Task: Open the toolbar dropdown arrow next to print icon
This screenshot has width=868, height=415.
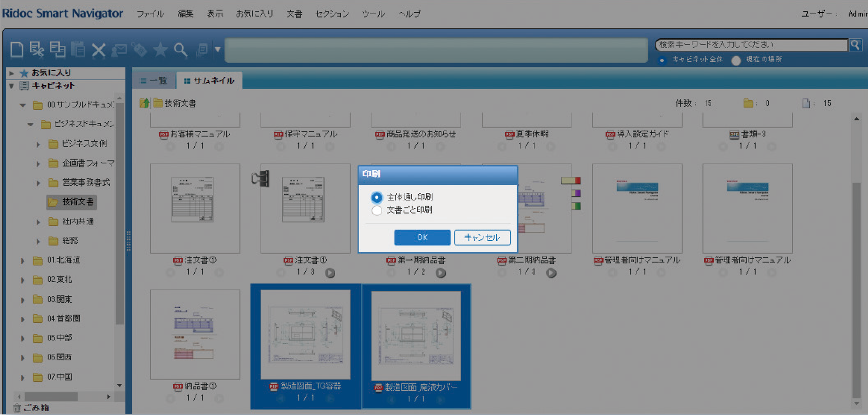Action: point(217,49)
